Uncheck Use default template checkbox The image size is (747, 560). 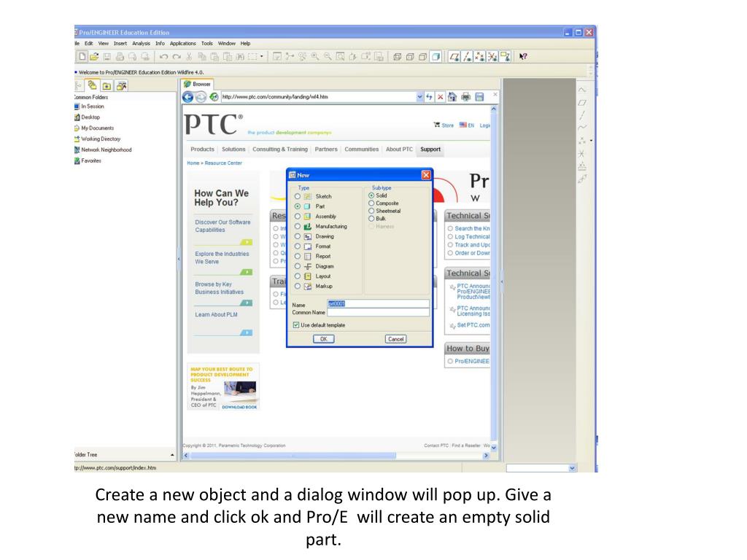296,324
